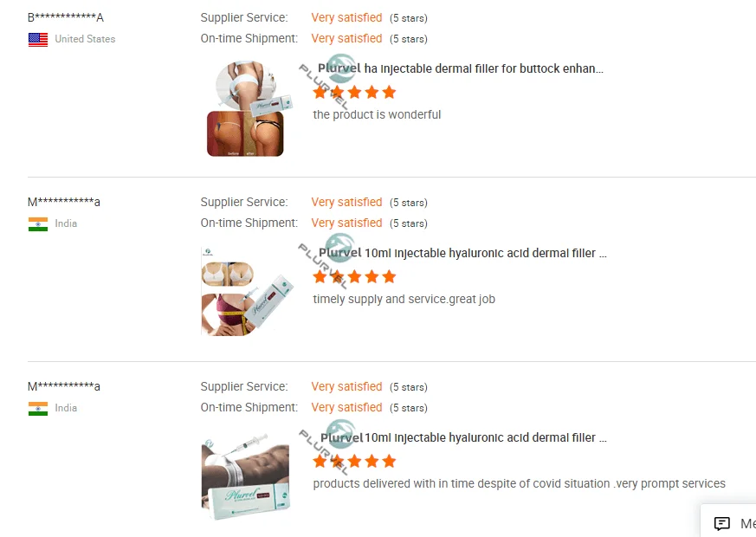
Task: Click India flag of the second reviewer
Action: 38,223
